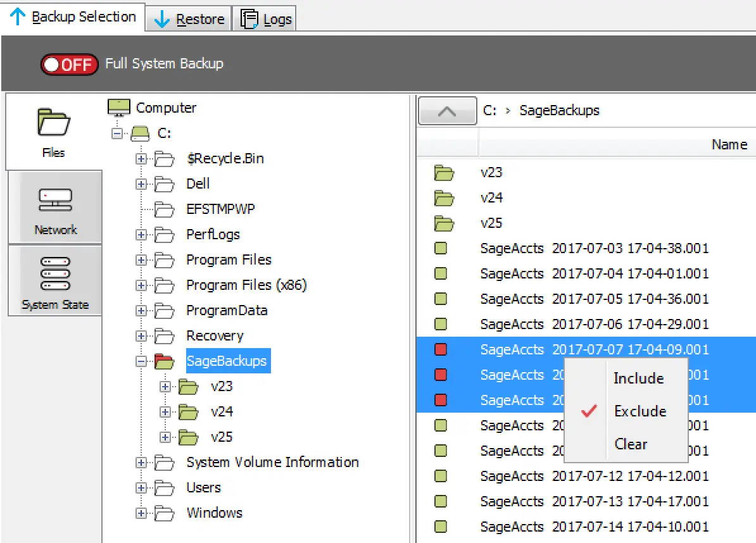
Task: Click the green v23 folder icon in tree
Action: 188,387
